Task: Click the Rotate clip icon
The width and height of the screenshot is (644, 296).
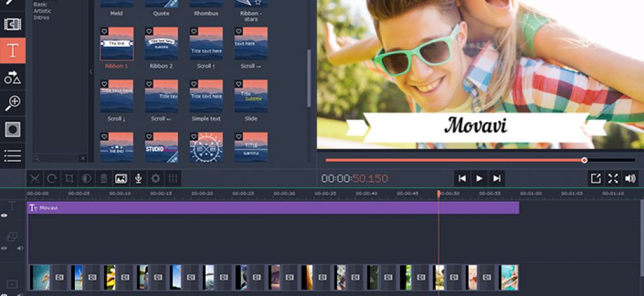Action: coord(52,178)
